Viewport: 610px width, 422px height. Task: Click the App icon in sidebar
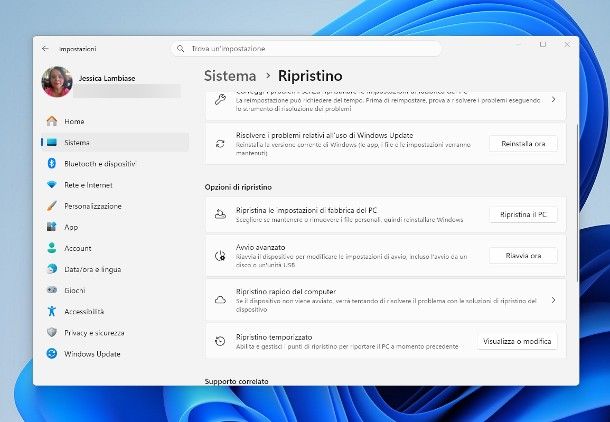coord(52,227)
